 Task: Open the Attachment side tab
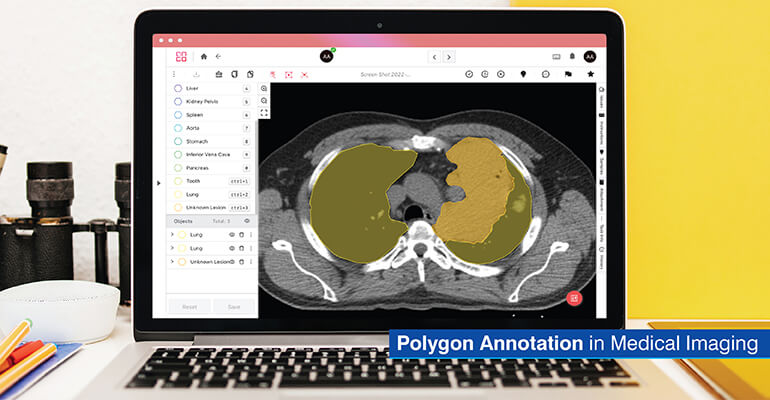point(601,196)
